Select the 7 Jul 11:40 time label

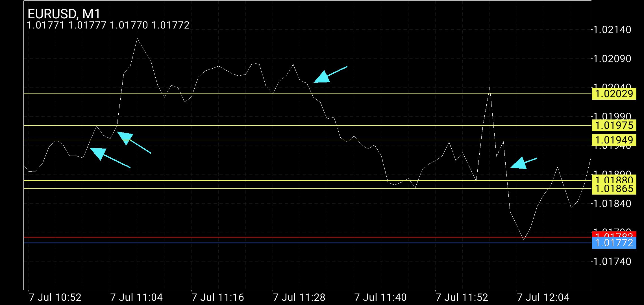click(x=380, y=297)
